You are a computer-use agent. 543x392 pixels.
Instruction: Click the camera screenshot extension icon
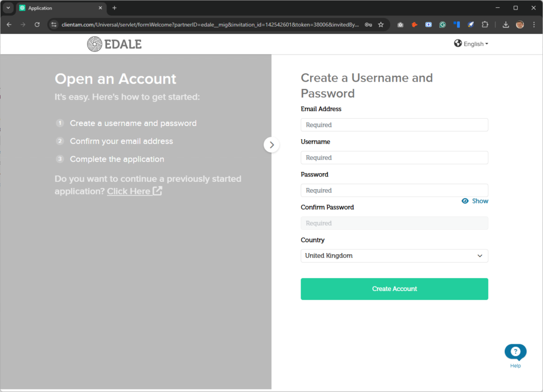click(x=400, y=24)
